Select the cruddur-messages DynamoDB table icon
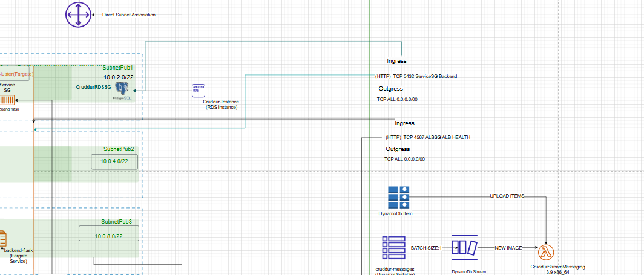This screenshot has width=644, height=275. (393, 248)
